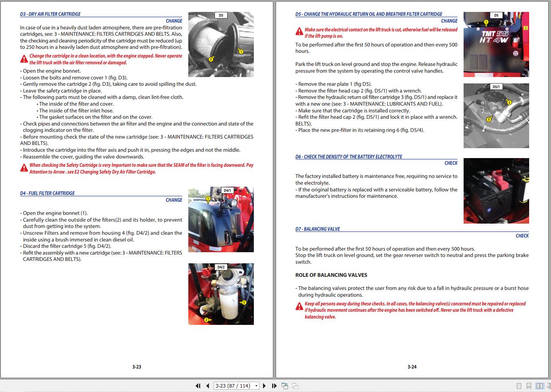This screenshot has width=551, height=392.
Task: Advance to the next page
Action: [x=265, y=385]
